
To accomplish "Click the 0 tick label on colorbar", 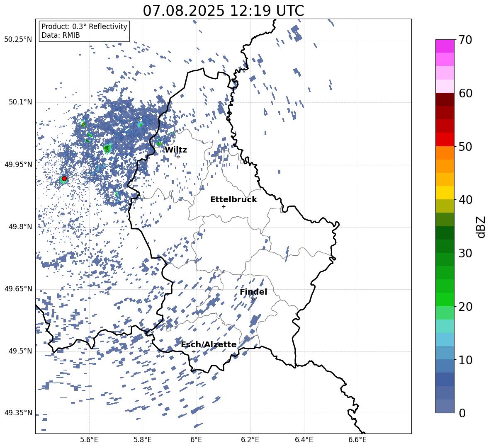I will (462, 413).
